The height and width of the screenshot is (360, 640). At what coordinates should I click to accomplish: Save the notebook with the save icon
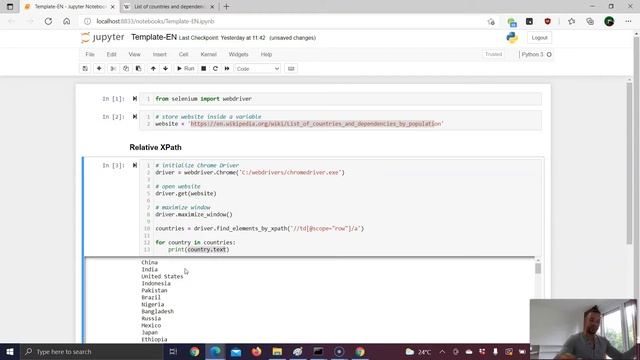pos(85,69)
